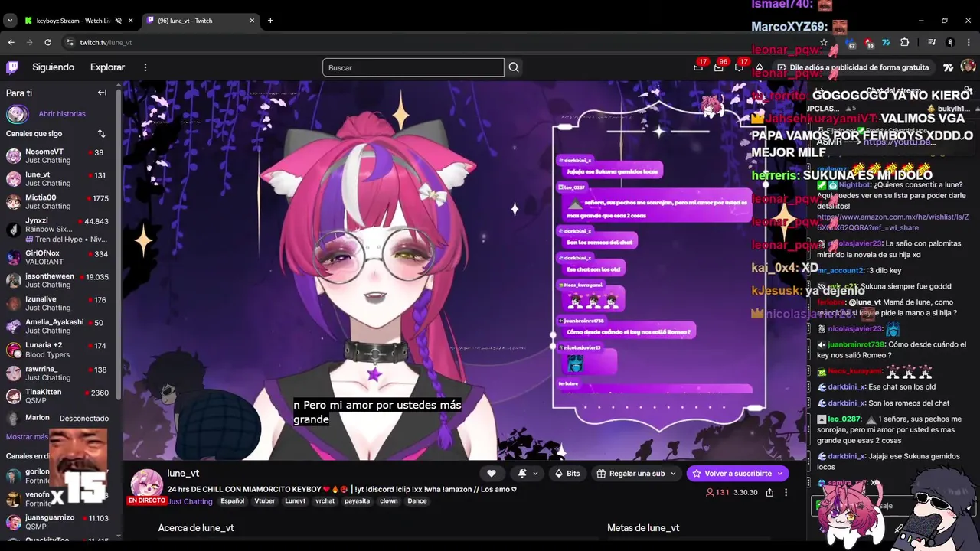Open stream options three-dot menu
This screenshot has height=551, width=980.
(x=786, y=493)
